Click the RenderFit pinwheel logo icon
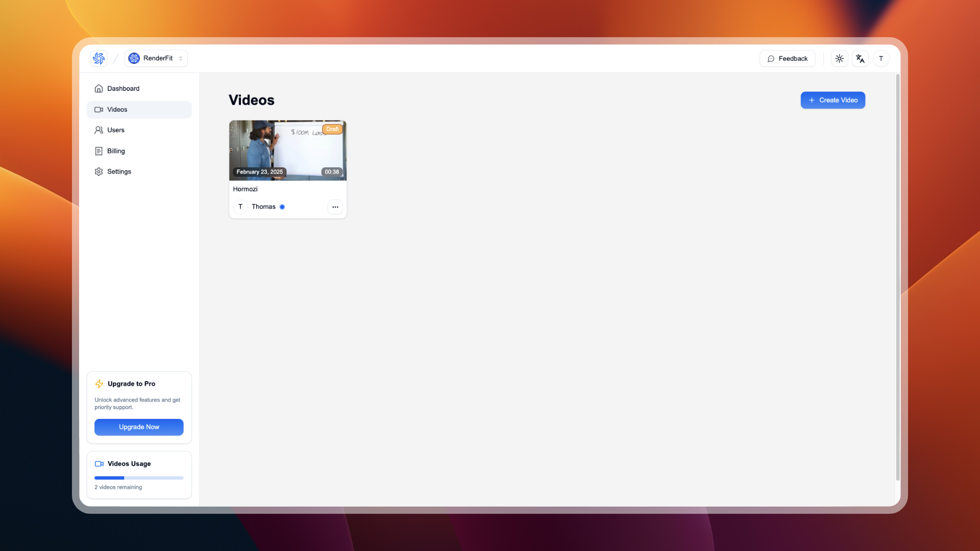This screenshot has height=551, width=980. coord(99,58)
